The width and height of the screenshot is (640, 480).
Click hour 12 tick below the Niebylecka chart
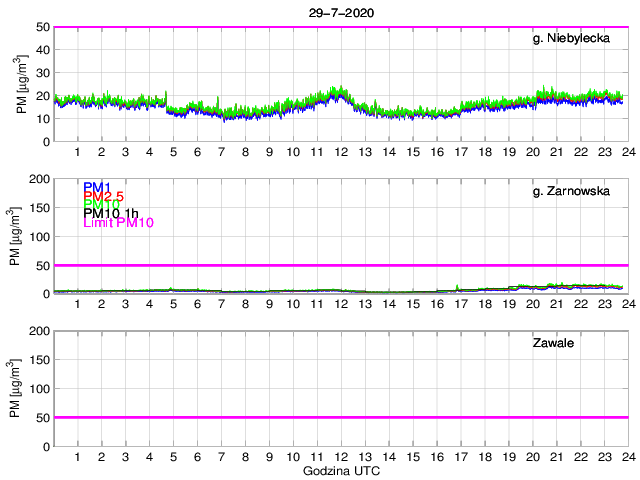pyautogui.click(x=340, y=151)
